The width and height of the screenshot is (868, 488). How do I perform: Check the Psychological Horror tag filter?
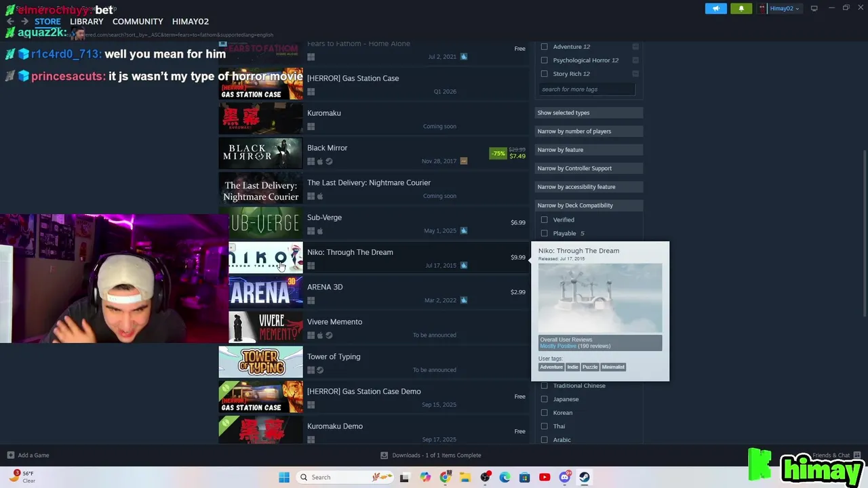coord(544,60)
